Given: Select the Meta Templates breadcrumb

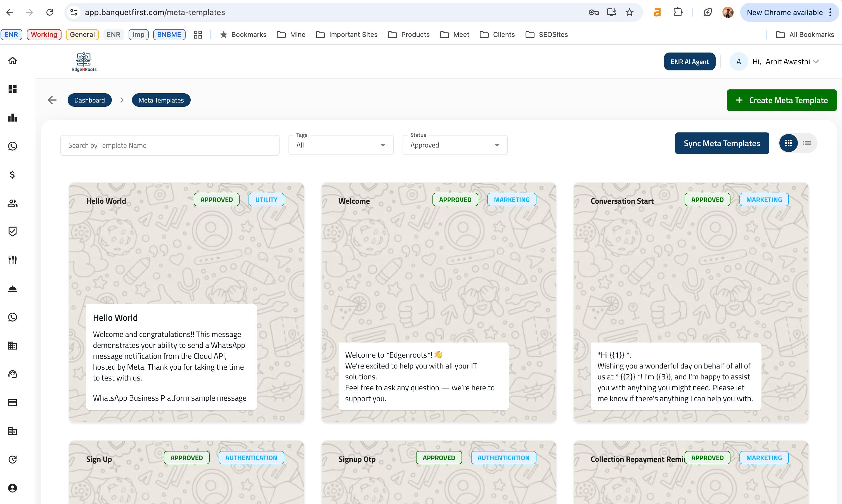Looking at the screenshot, I should coord(161,100).
